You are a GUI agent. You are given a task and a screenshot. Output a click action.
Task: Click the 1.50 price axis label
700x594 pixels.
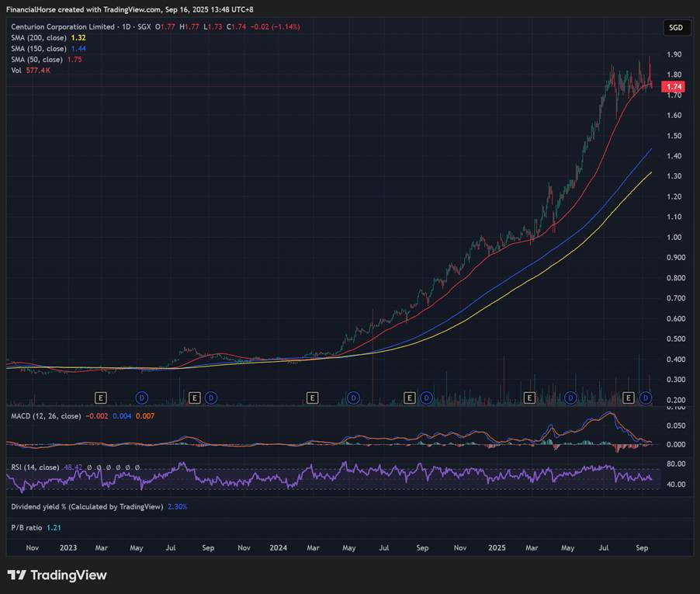tap(674, 136)
